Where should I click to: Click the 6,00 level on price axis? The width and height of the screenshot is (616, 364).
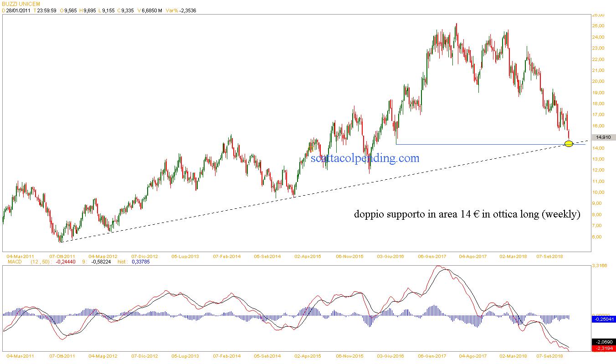597,237
